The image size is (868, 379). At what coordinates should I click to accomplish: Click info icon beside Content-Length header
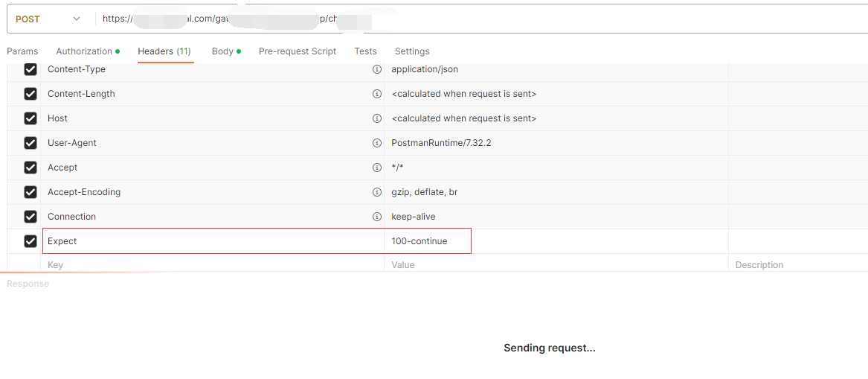[376, 94]
